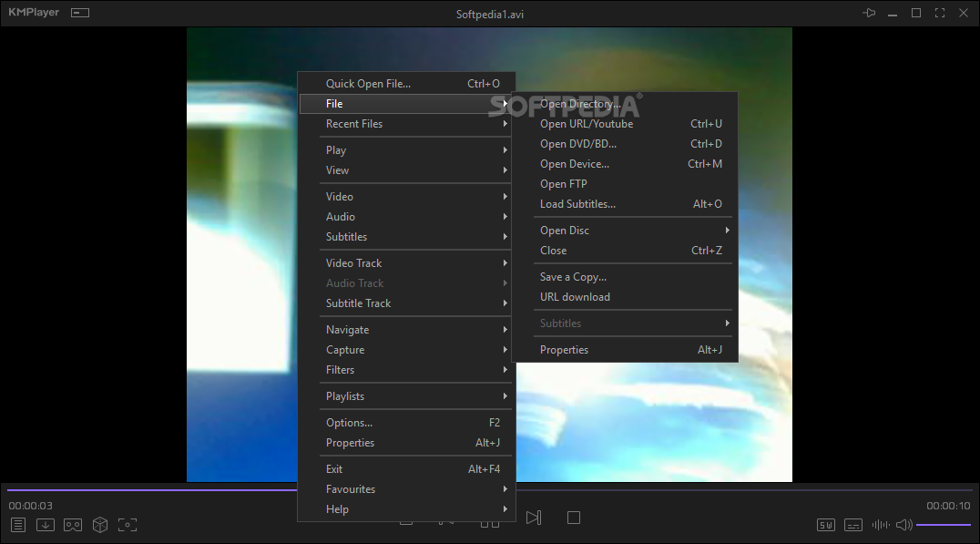
Task: Skip to next track
Action: 534,518
